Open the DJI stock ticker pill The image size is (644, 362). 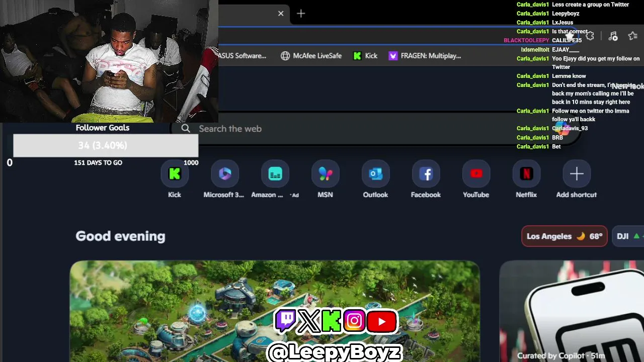628,236
